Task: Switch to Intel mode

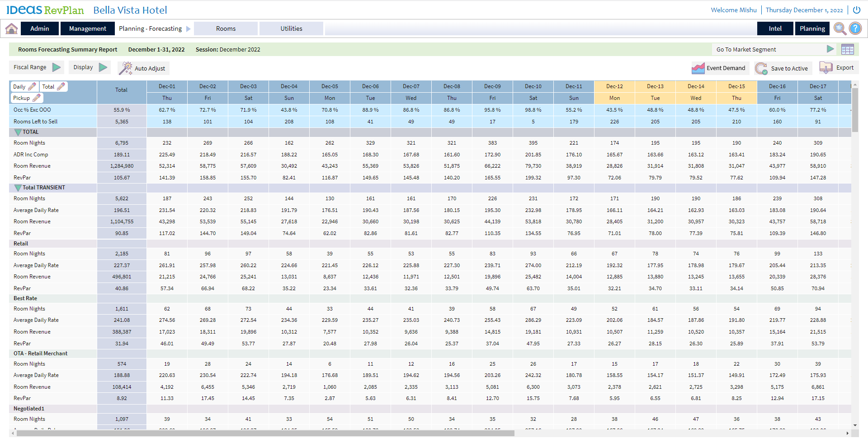Action: (x=775, y=28)
